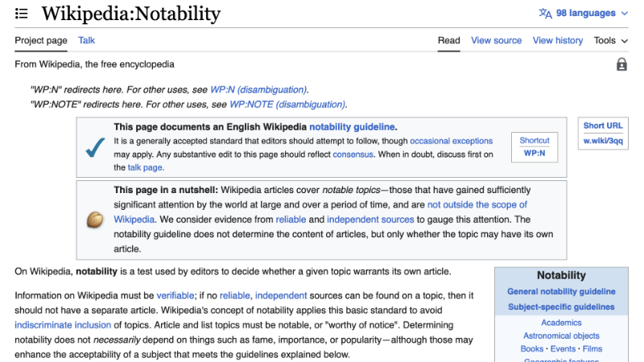This screenshot has height=362, width=644.
Task: Open the Books guideline link
Action: tap(532, 349)
